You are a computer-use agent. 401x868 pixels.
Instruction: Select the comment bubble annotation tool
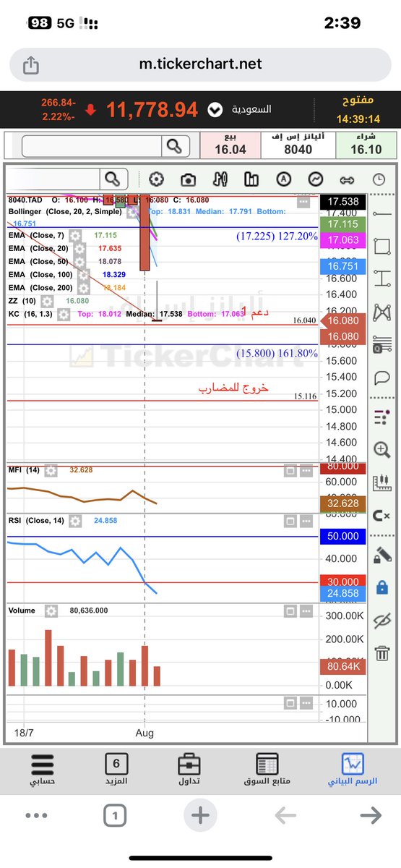pyautogui.click(x=381, y=378)
